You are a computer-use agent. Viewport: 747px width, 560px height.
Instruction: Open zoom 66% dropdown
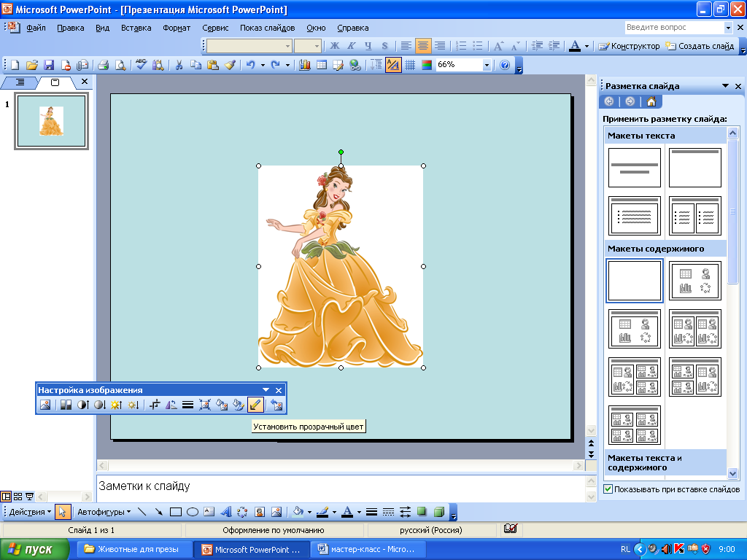pyautogui.click(x=487, y=65)
